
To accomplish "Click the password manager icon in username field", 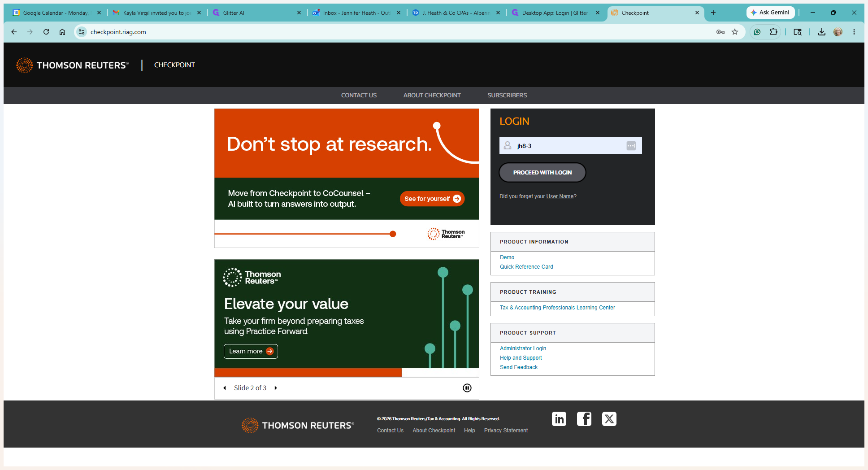I will coord(631,146).
